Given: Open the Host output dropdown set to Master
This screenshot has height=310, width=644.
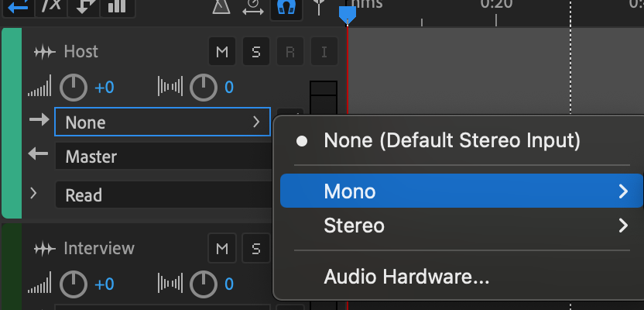Looking at the screenshot, I should point(163,157).
